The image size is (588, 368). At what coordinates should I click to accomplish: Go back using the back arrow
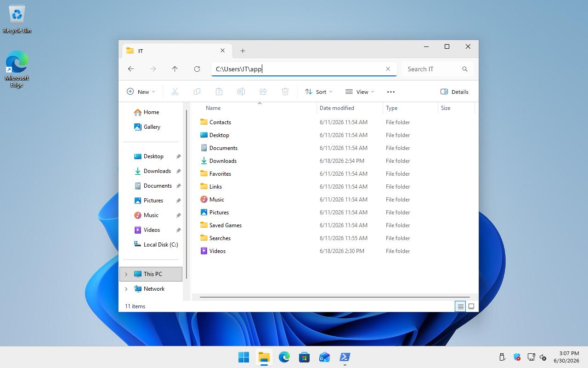(131, 69)
